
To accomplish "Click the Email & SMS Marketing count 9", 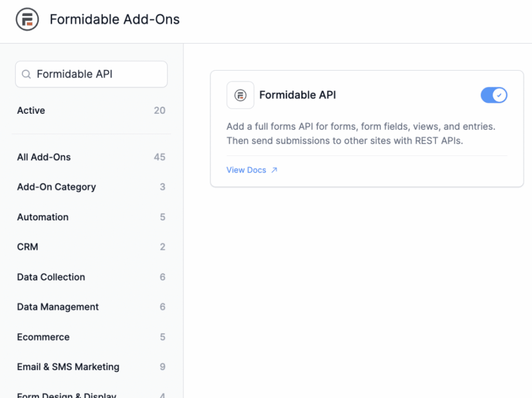I will pyautogui.click(x=163, y=367).
